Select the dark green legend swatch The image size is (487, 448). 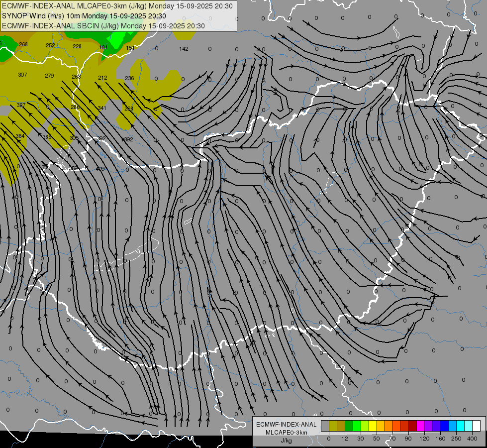pyautogui.click(x=349, y=426)
